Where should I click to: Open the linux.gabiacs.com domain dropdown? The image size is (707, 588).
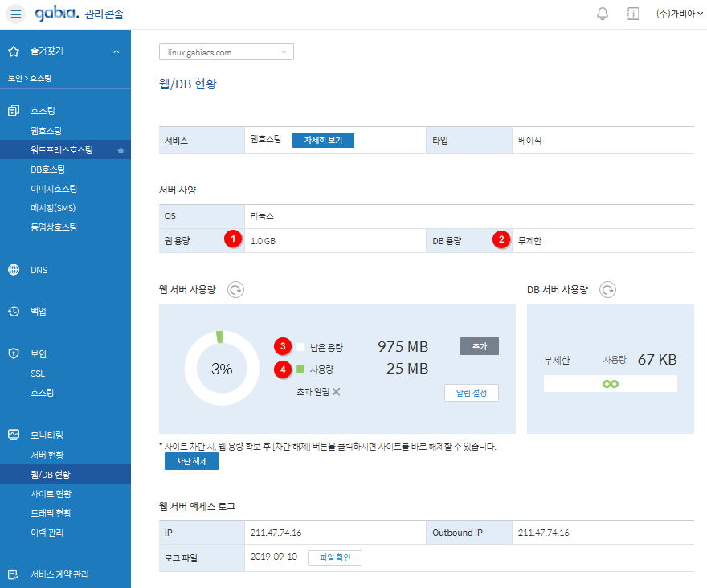pyautogui.click(x=227, y=52)
